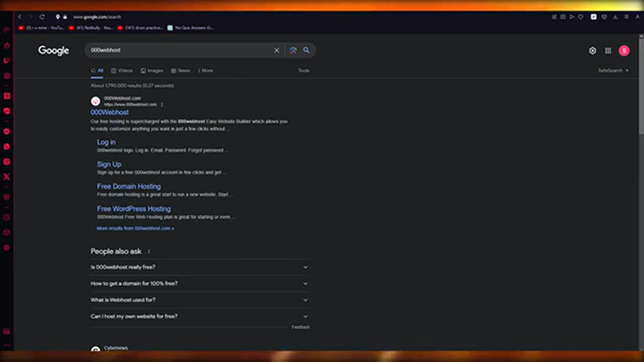Click the 000webhost result's three-dot options

[x=162, y=105]
